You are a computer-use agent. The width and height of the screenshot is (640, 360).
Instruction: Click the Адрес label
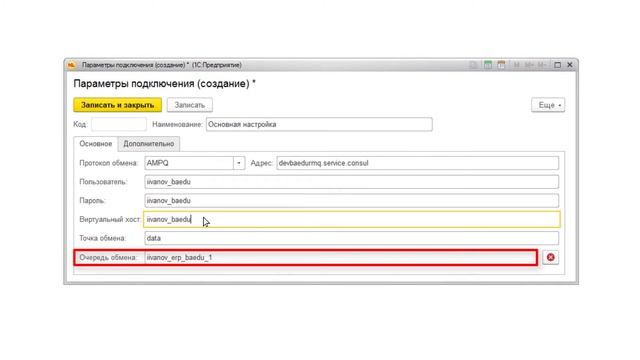tap(261, 163)
